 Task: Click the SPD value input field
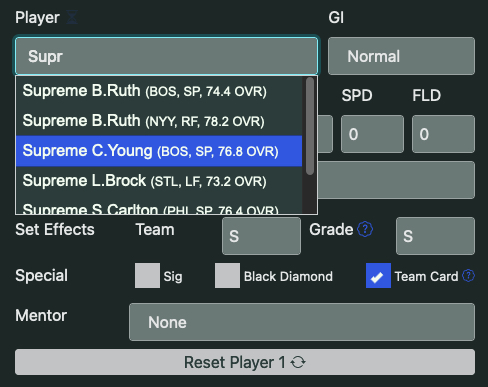tap(372, 134)
